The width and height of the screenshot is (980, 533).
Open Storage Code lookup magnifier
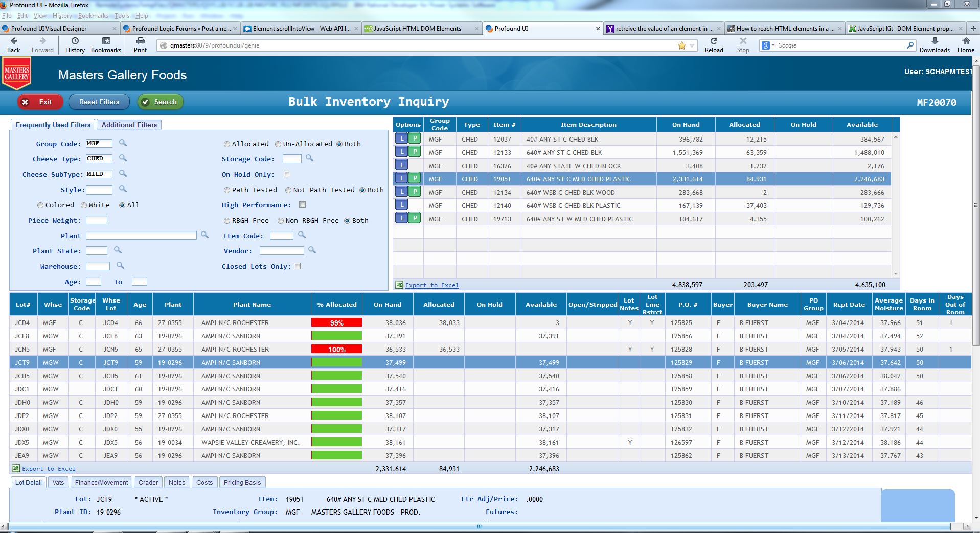pyautogui.click(x=309, y=158)
